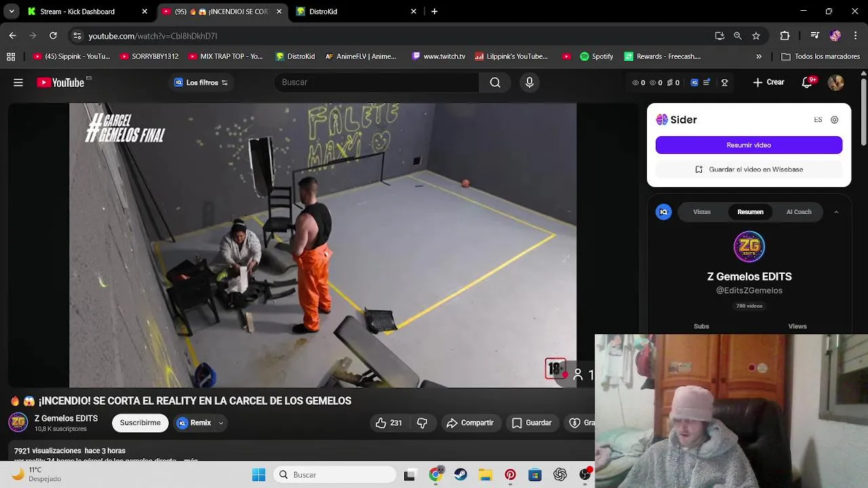Open the YouTube hamburger guide menu
The image size is (868, 488).
[x=18, y=83]
